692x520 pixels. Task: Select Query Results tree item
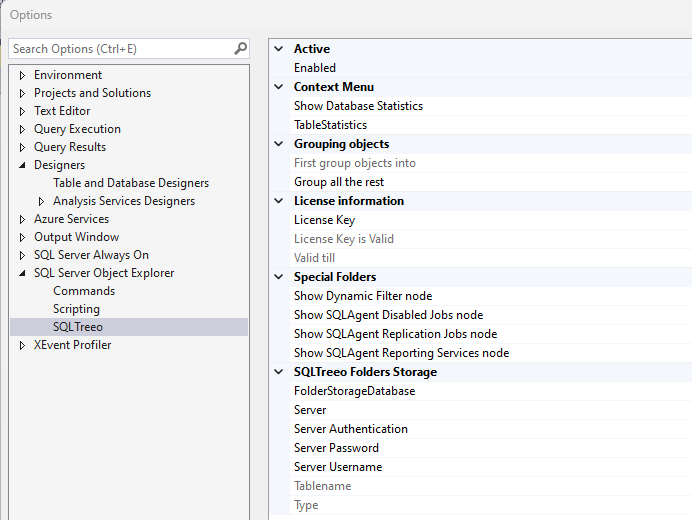[70, 147]
